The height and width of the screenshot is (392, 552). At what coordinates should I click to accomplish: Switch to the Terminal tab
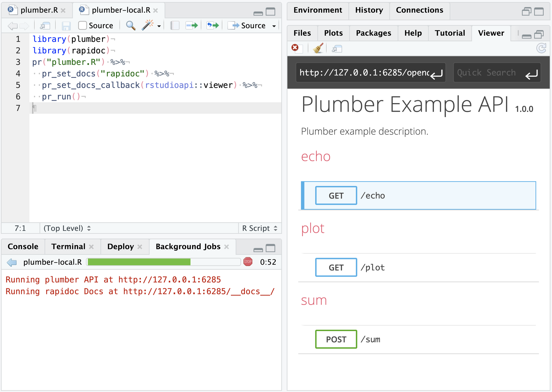click(68, 246)
